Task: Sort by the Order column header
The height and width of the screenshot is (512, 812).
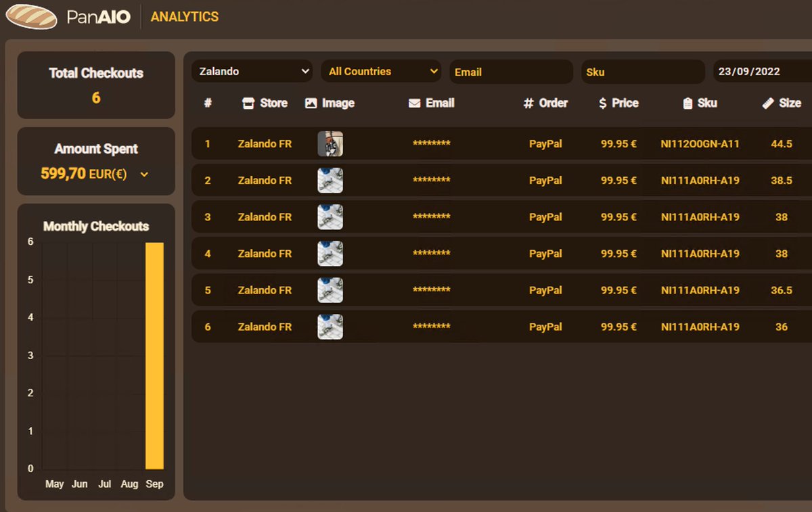Action: [545, 103]
